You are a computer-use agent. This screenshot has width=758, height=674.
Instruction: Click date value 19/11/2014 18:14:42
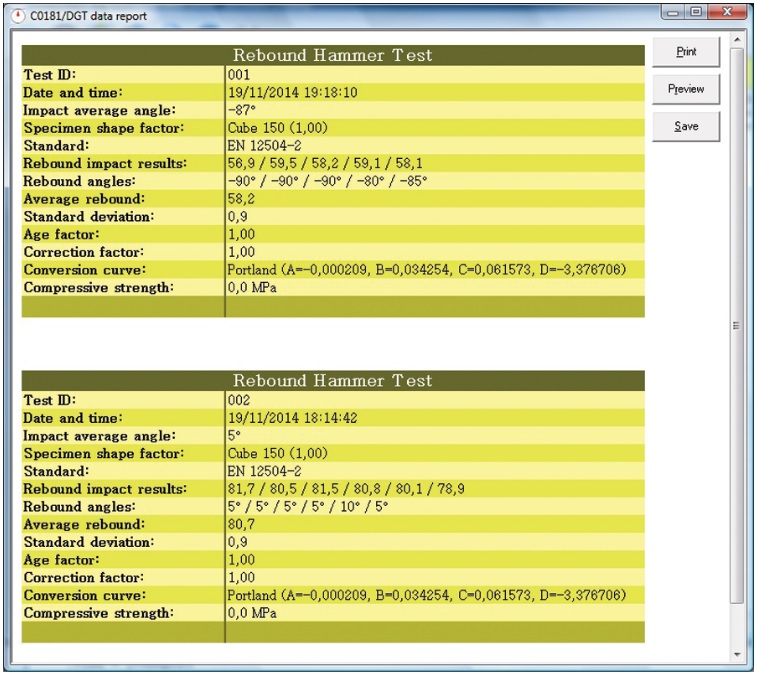coord(292,418)
